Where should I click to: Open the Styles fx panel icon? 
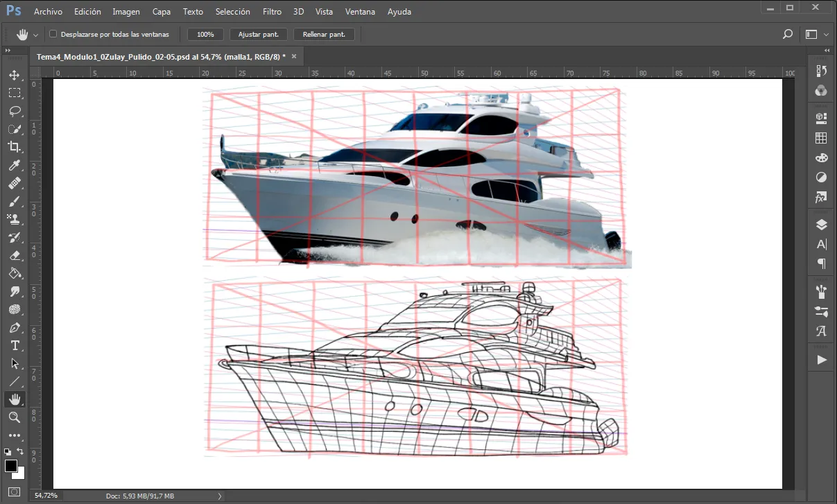point(822,198)
